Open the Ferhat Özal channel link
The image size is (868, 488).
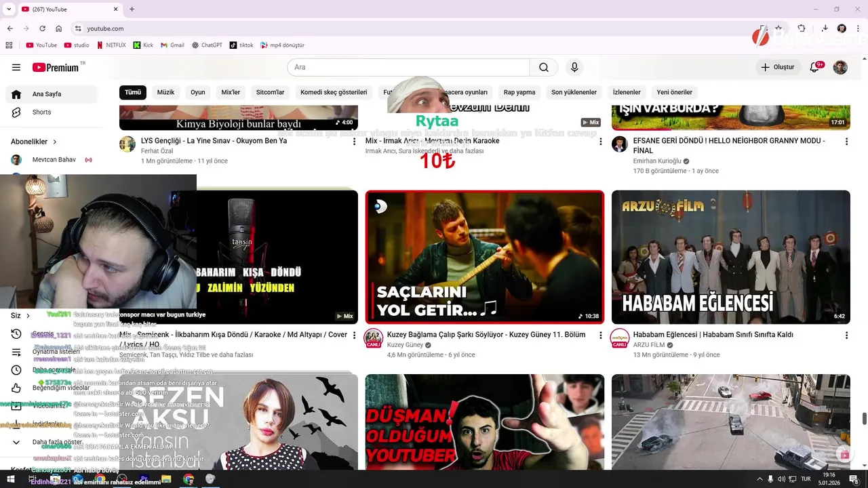pyautogui.click(x=157, y=151)
